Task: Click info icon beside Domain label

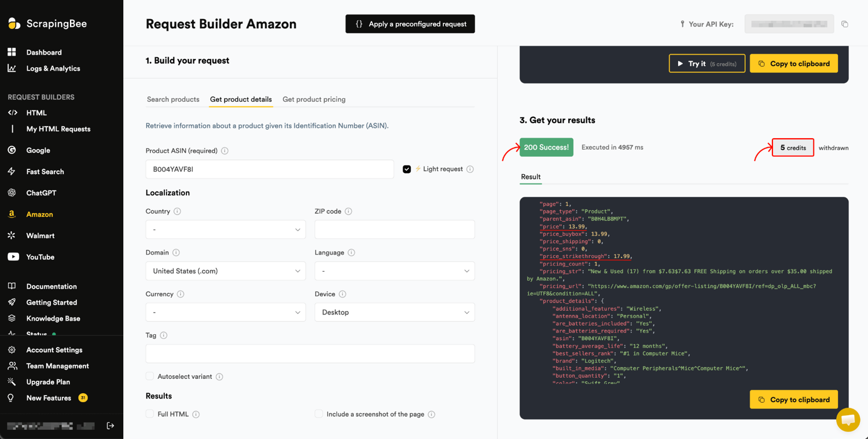Action: pyautogui.click(x=176, y=253)
